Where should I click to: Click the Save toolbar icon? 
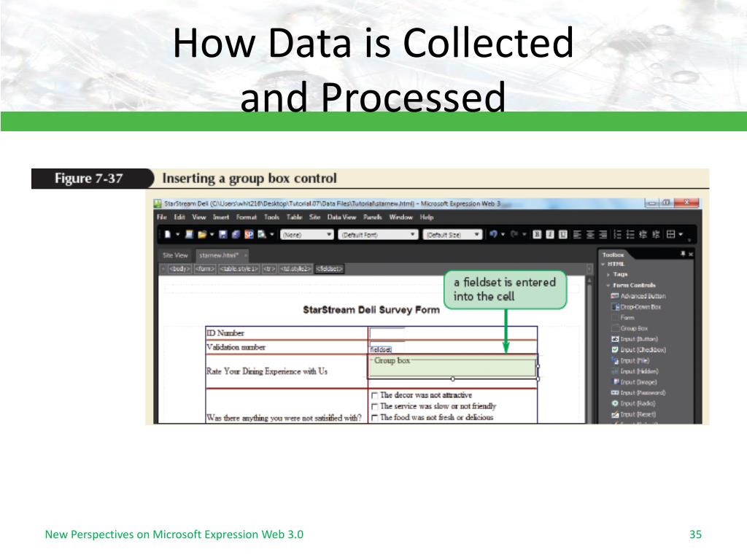pyautogui.click(x=223, y=234)
